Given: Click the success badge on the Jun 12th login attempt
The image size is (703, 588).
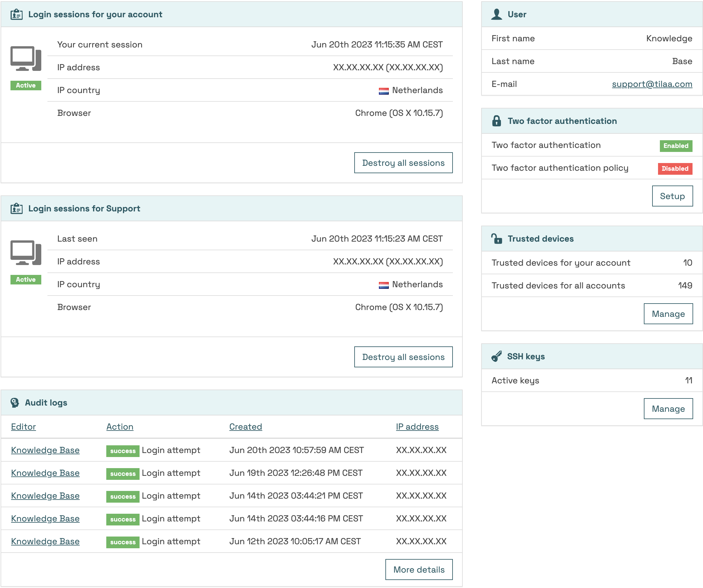Looking at the screenshot, I should [x=123, y=542].
